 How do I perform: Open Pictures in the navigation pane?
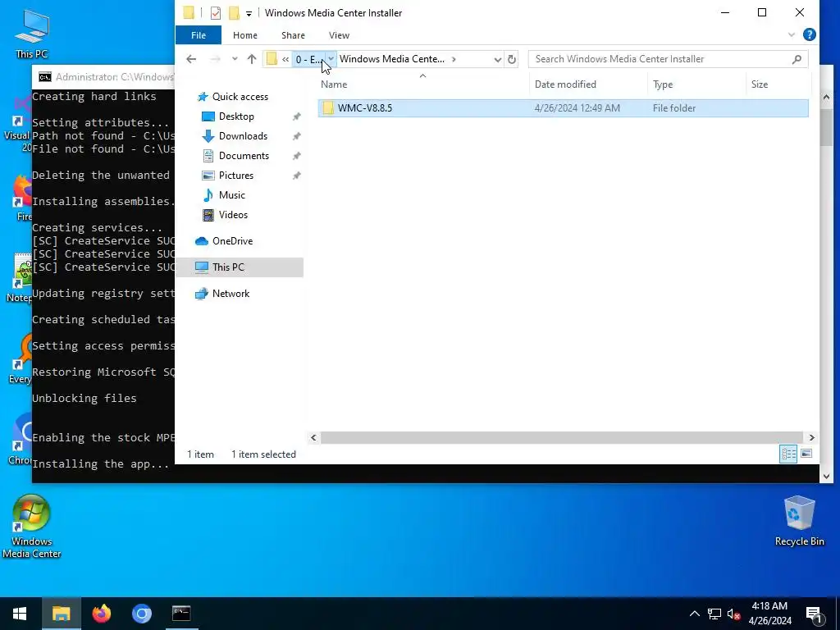point(235,176)
